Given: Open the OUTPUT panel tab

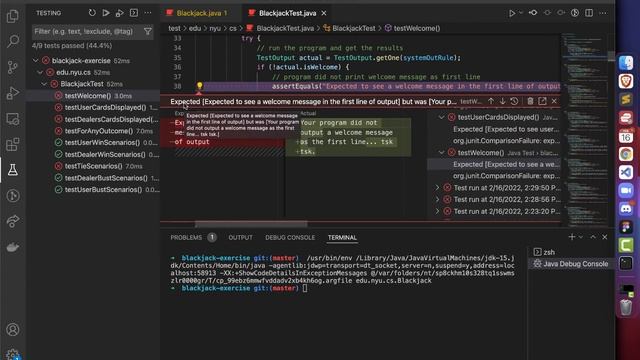Looking at the screenshot, I should pyautogui.click(x=240, y=237).
